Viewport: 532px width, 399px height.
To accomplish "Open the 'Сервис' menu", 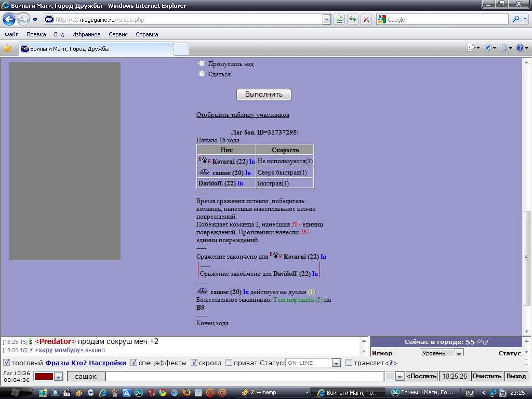I will pos(118,34).
